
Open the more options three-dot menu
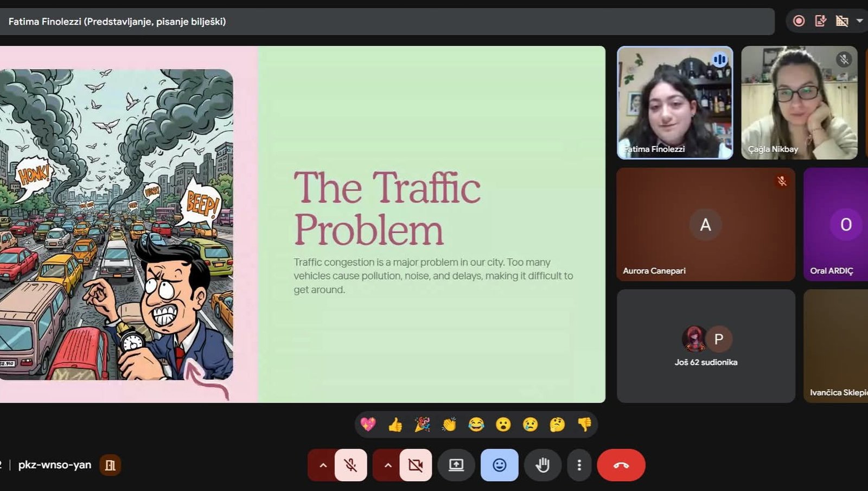579,465
